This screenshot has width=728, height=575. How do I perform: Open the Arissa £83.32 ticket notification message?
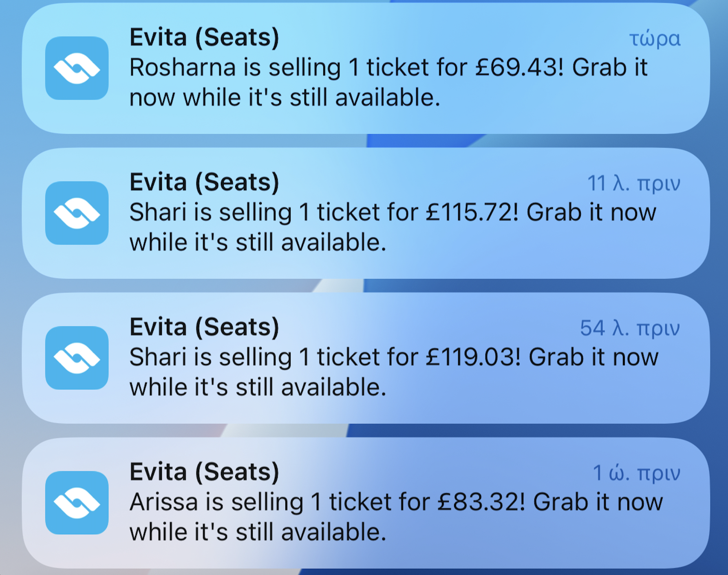click(396, 517)
